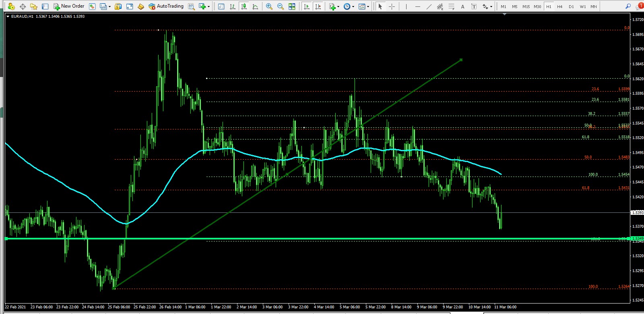The image size is (644, 314).
Task: Expand the periods dropdown arrow
Action: pos(353,6)
